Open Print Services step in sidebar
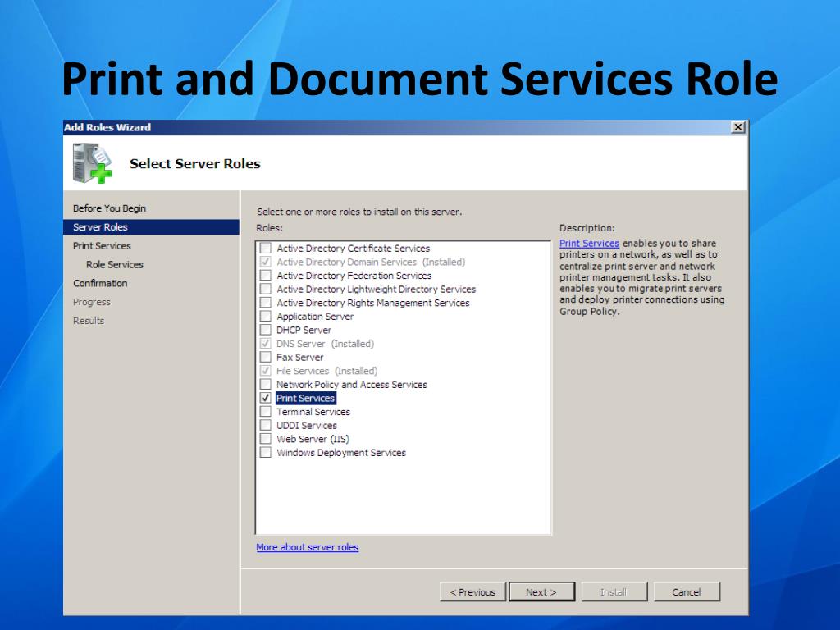Viewport: 840px width, 630px height. 102,245
